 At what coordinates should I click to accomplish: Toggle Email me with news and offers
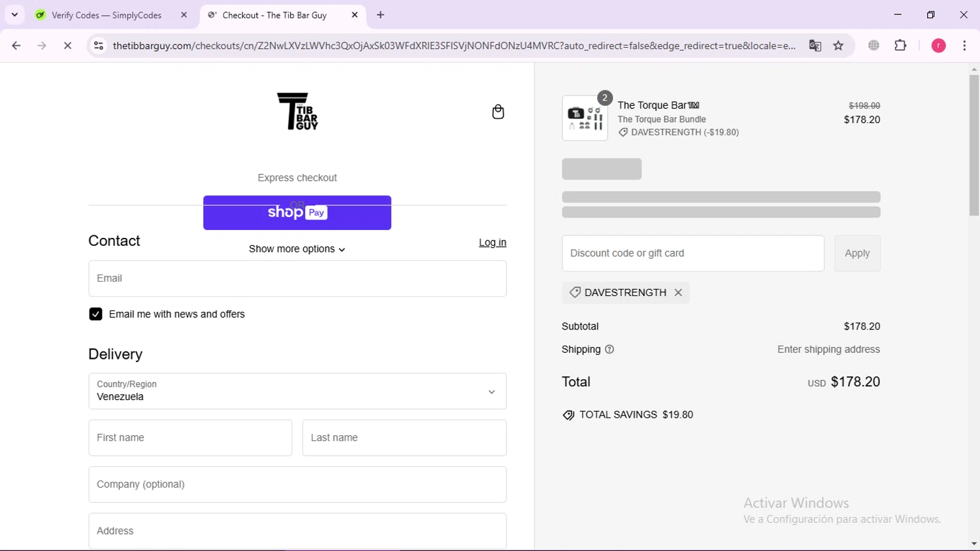pyautogui.click(x=95, y=314)
